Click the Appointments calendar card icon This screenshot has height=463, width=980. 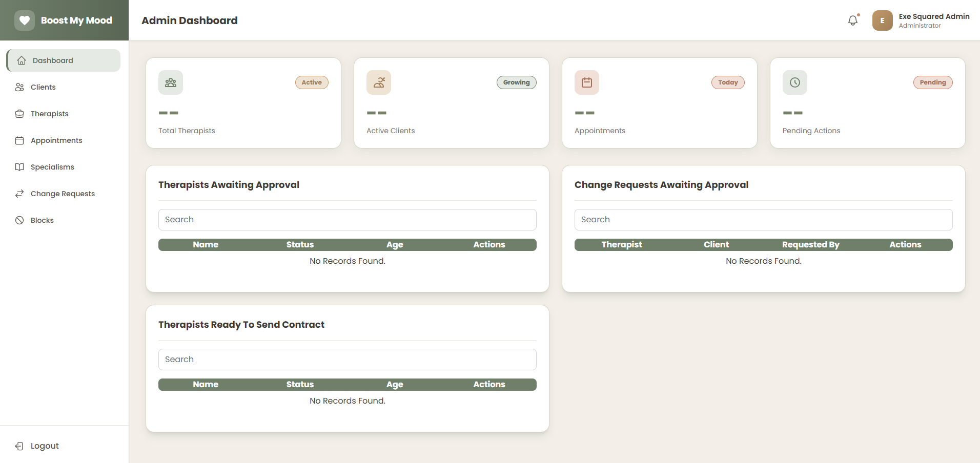coord(587,82)
